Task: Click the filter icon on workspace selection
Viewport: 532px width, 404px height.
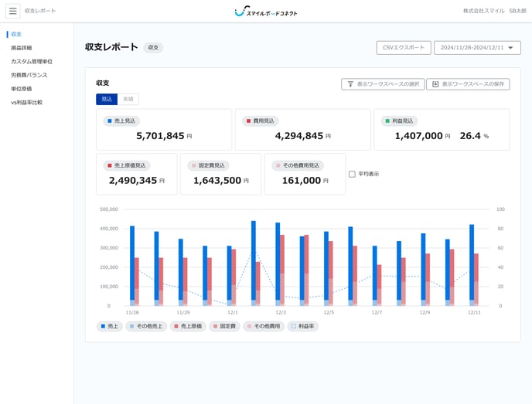Action: point(350,84)
